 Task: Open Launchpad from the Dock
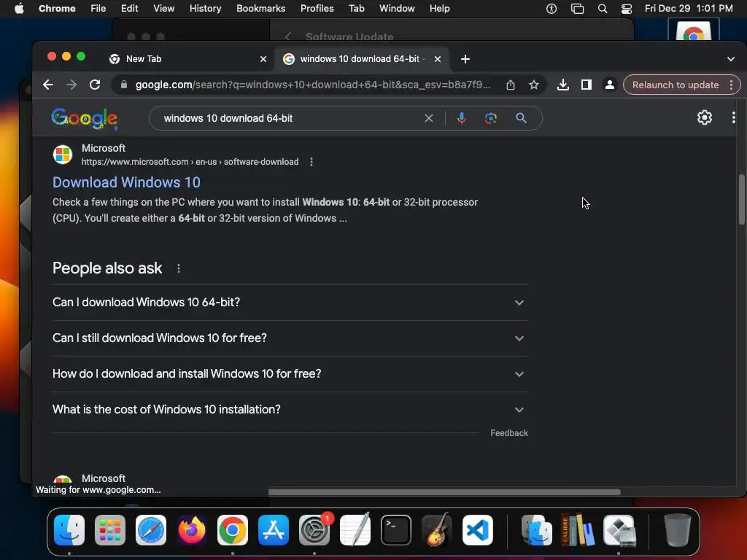110,530
